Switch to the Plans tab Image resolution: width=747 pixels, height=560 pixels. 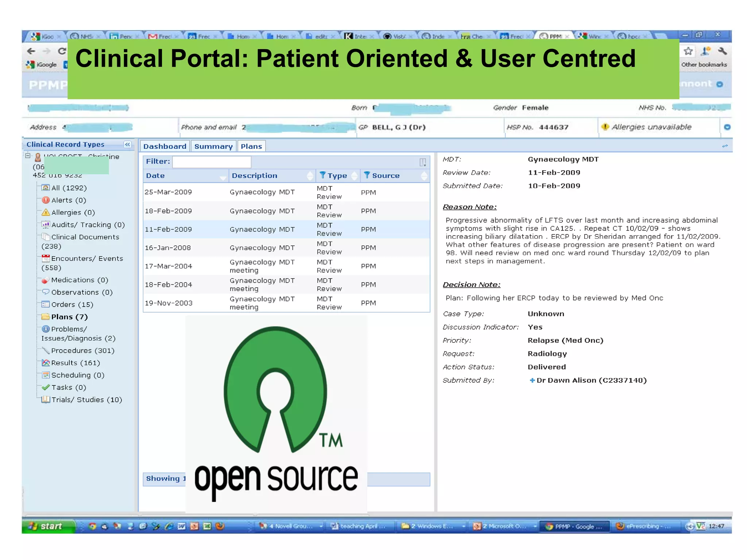pyautogui.click(x=251, y=146)
